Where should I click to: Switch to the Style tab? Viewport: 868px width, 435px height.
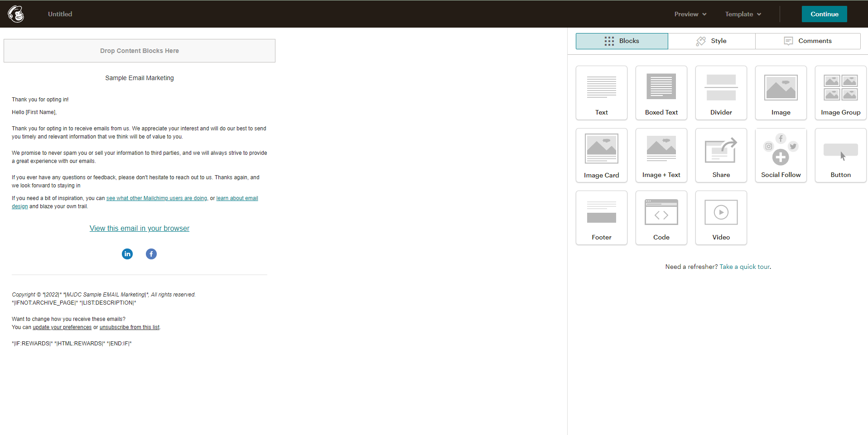point(711,41)
